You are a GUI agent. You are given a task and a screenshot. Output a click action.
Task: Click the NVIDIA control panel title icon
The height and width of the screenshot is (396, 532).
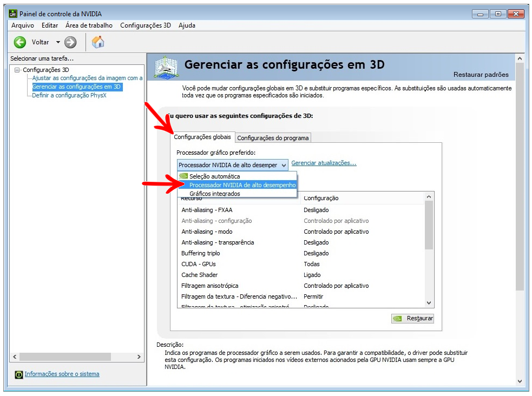pos(13,14)
